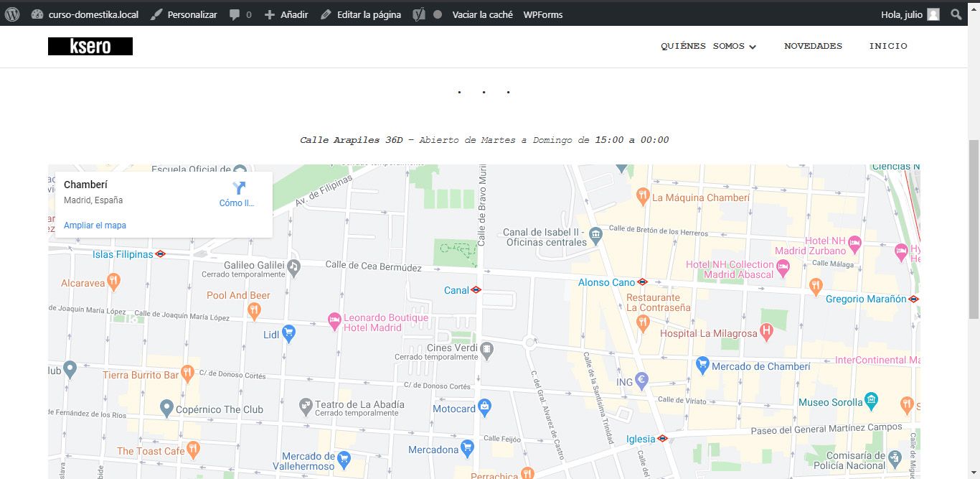The image size is (980, 479).
Task: Click Personalizar in the admin bar
Action: pyautogui.click(x=184, y=14)
